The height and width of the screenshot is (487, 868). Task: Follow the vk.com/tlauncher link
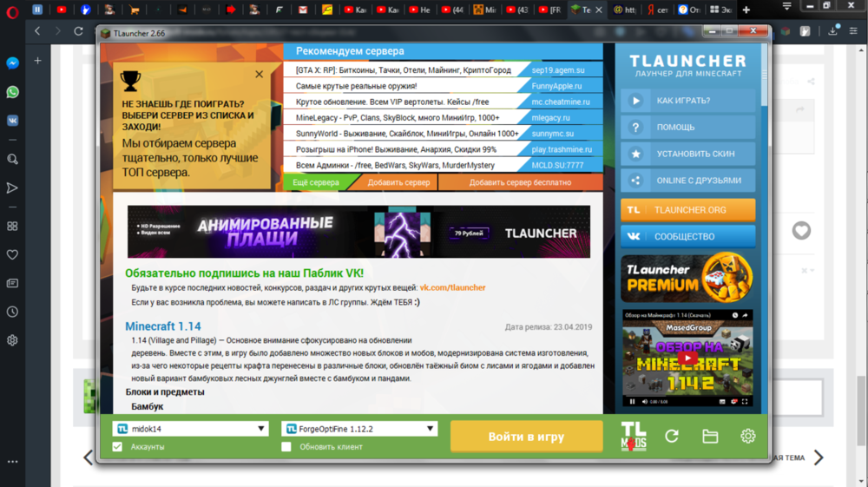pyautogui.click(x=452, y=288)
